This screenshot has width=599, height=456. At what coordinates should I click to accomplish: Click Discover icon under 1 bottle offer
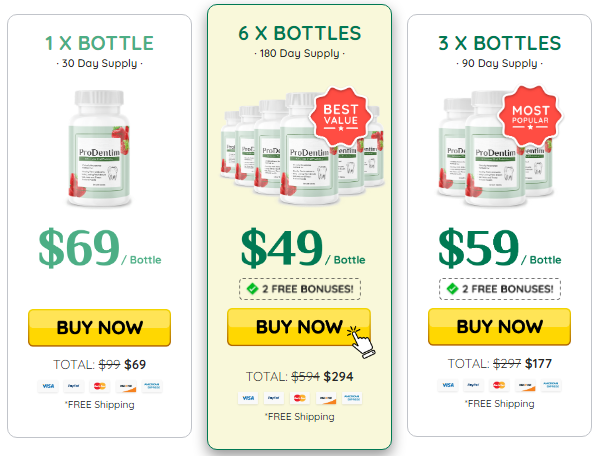tap(126, 386)
